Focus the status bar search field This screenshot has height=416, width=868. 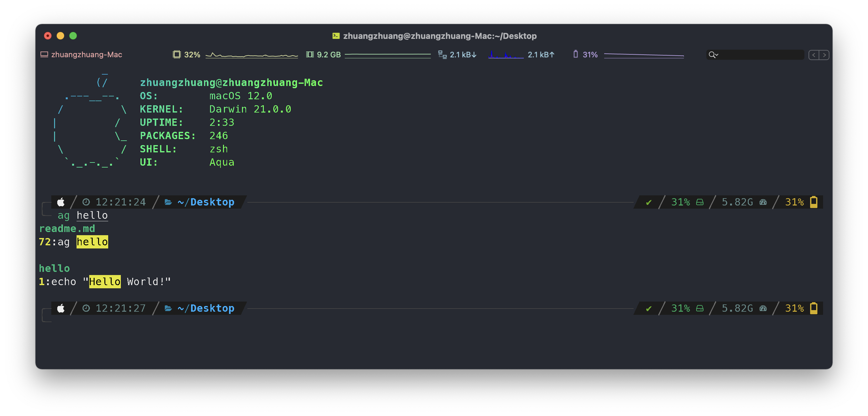[755, 55]
